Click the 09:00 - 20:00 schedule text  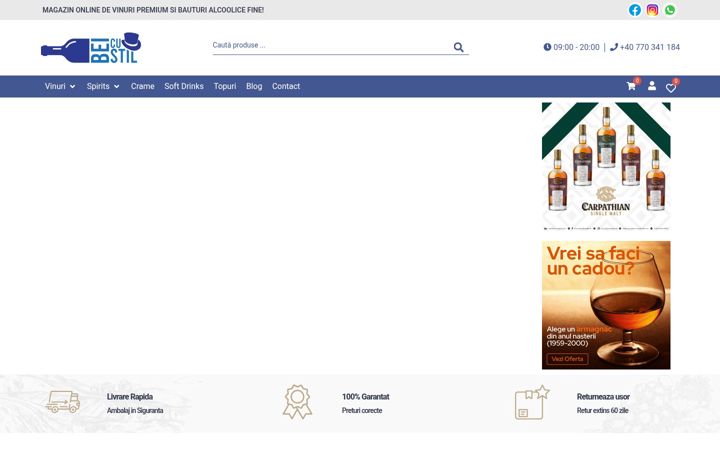tap(576, 47)
